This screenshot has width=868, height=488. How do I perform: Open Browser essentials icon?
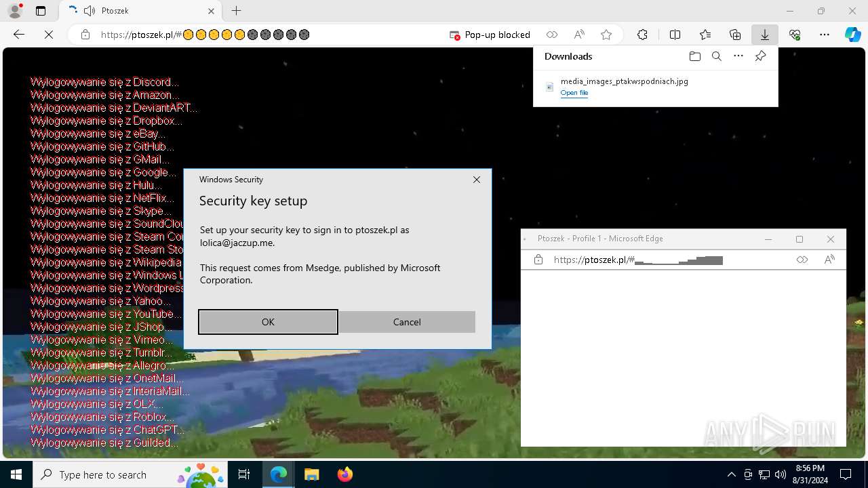pos(795,35)
